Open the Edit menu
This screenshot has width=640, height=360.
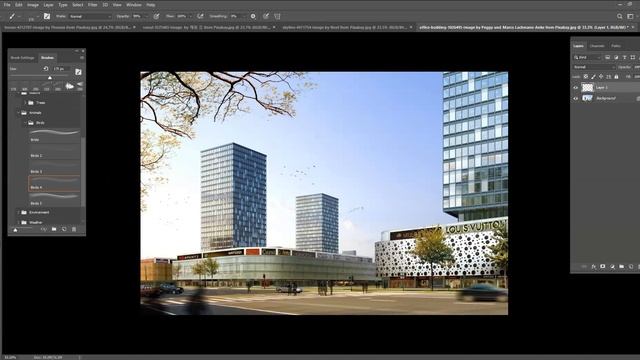click(x=19, y=5)
